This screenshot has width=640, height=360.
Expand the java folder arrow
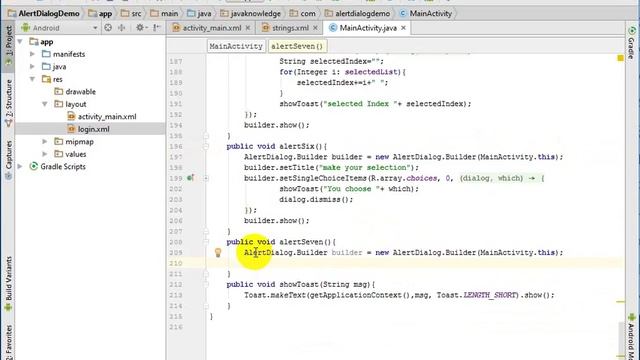point(32,67)
